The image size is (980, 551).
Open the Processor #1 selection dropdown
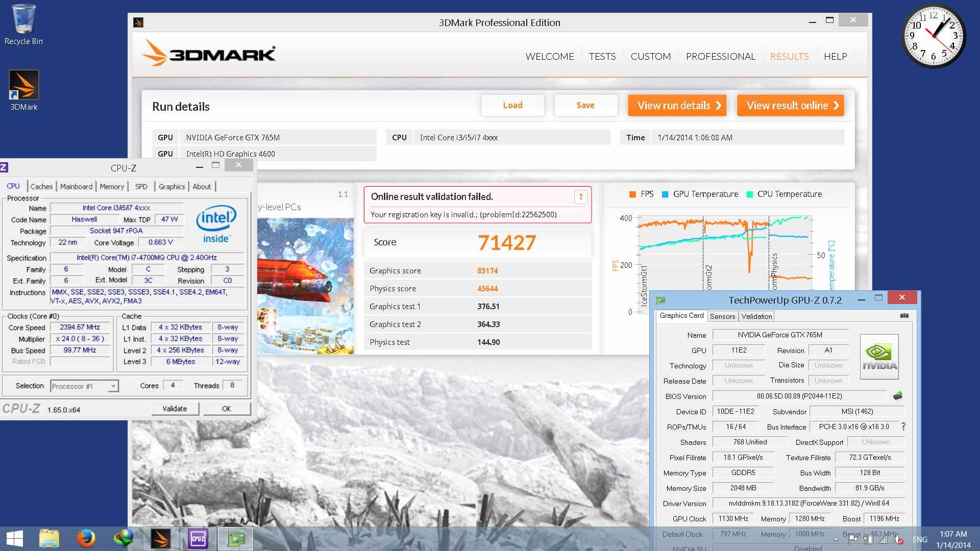click(x=85, y=386)
